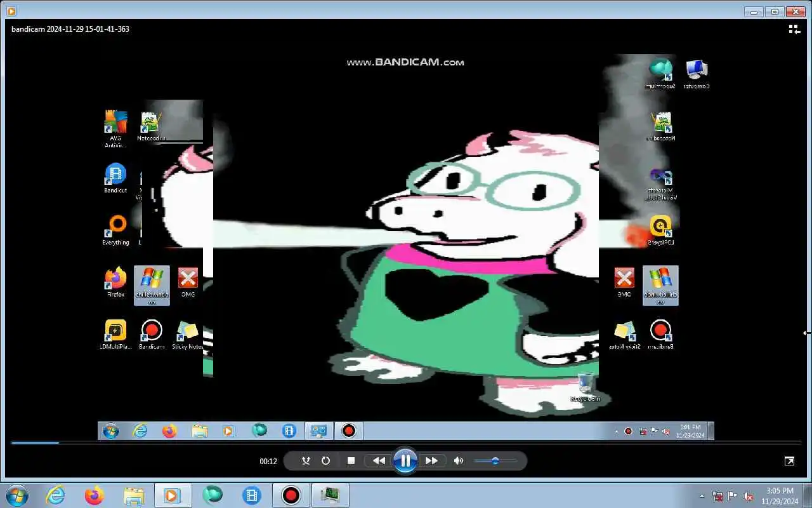Pause the video with the round pause button
The height and width of the screenshot is (508, 812).
pos(405,460)
